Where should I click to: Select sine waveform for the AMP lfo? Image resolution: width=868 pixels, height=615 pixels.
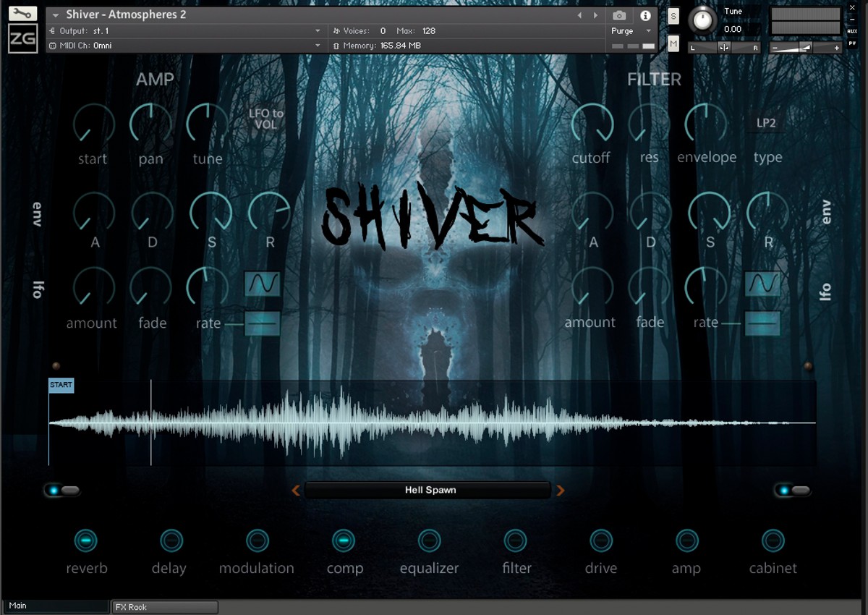click(262, 284)
